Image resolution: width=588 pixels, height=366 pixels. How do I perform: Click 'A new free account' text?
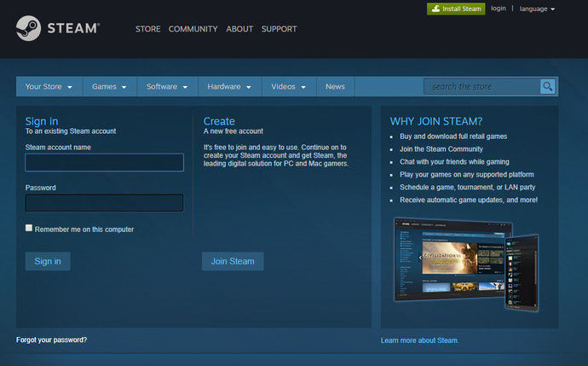233,131
